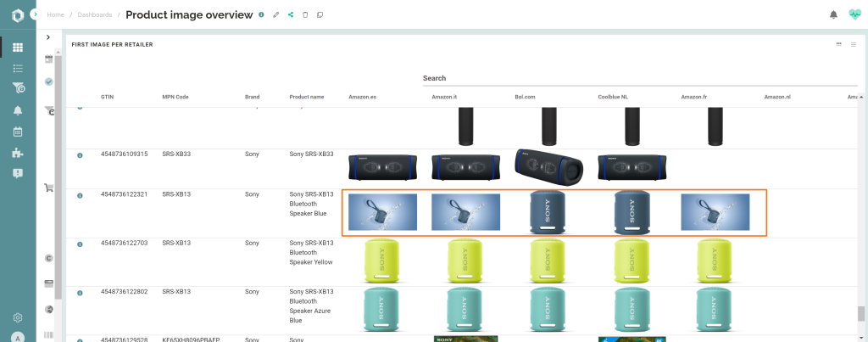This screenshot has height=342, width=868.
Task: Switch widget to grid view icon
Action: pos(838,44)
